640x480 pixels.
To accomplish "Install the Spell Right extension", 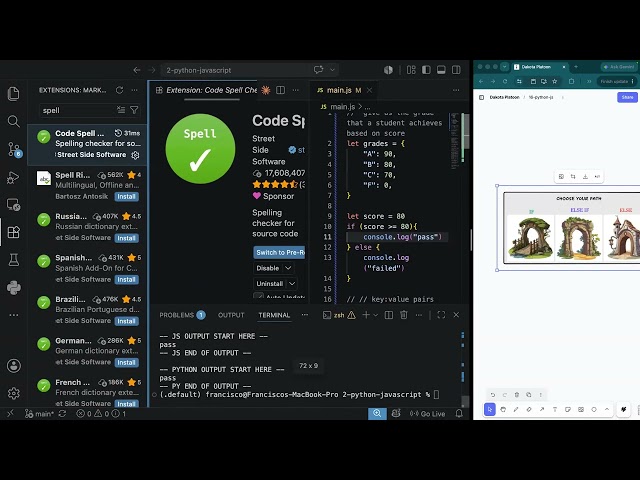I will (127, 196).
